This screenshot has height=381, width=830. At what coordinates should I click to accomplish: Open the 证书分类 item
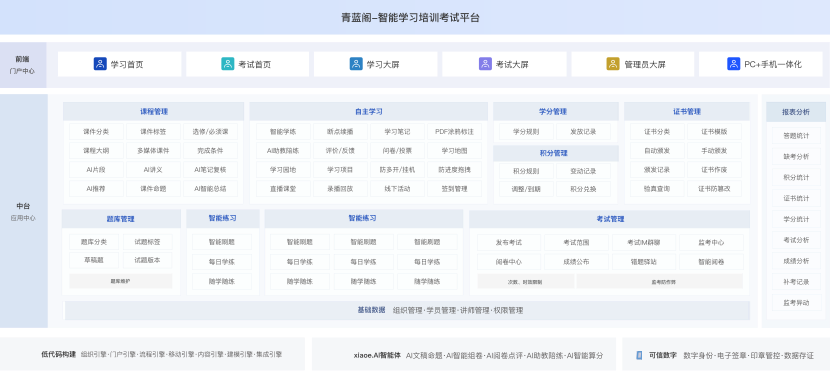pyautogui.click(x=657, y=131)
